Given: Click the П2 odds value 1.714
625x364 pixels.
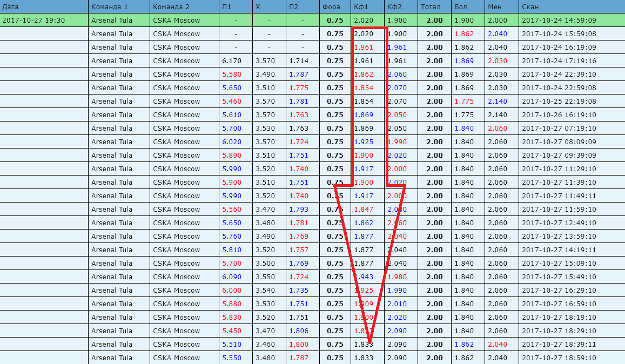Looking at the screenshot, I should click(299, 61).
